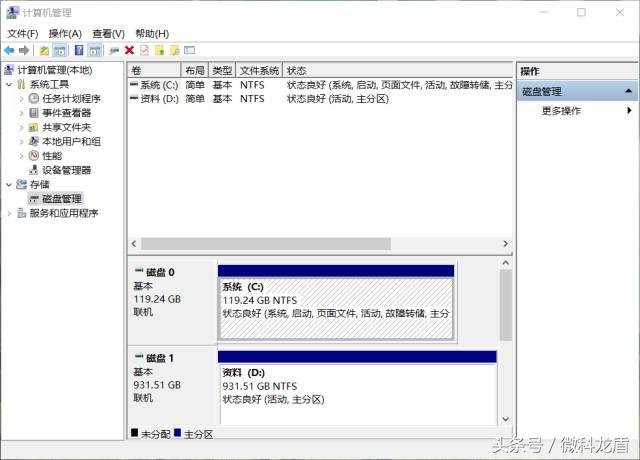640x460 pixels.
Task: Click the 设备管理器 tree icon
Action: pyautogui.click(x=34, y=170)
